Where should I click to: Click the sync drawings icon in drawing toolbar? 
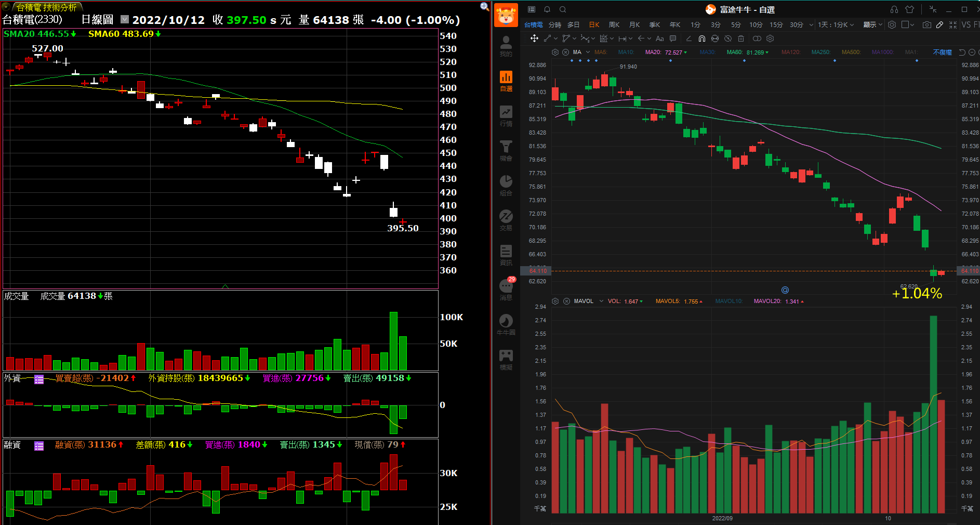pos(715,38)
